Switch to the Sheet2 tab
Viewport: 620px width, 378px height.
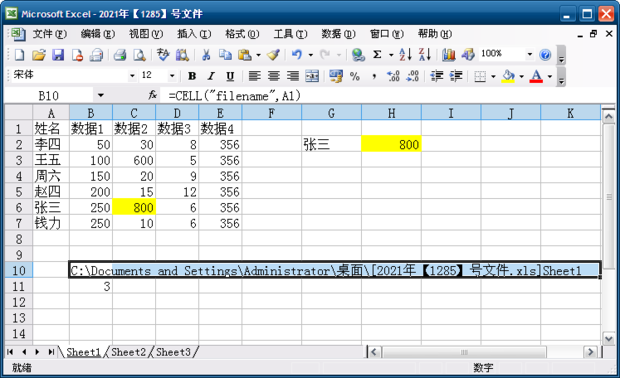pyautogui.click(x=128, y=352)
